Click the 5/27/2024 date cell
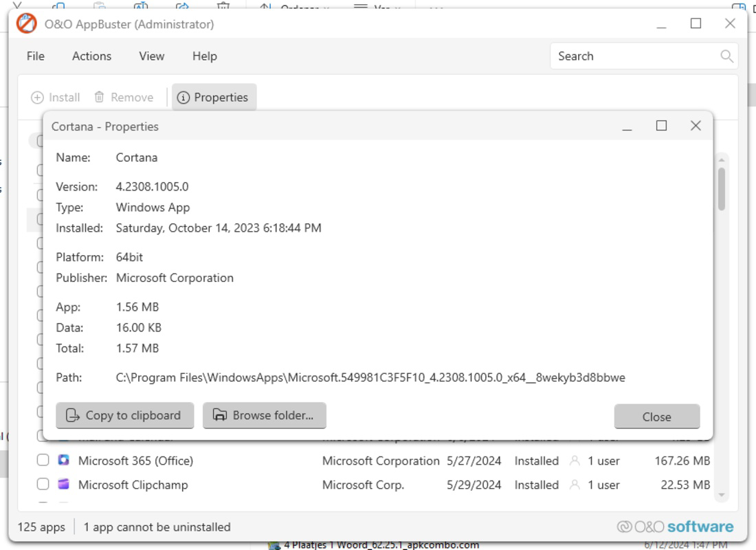Screen dimensions: 756x550 pos(474,461)
